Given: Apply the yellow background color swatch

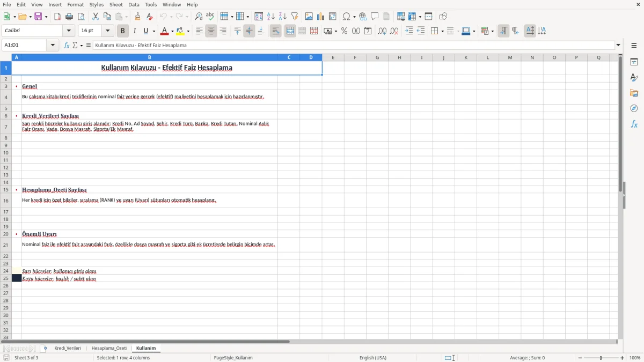Looking at the screenshot, I should click(180, 31).
